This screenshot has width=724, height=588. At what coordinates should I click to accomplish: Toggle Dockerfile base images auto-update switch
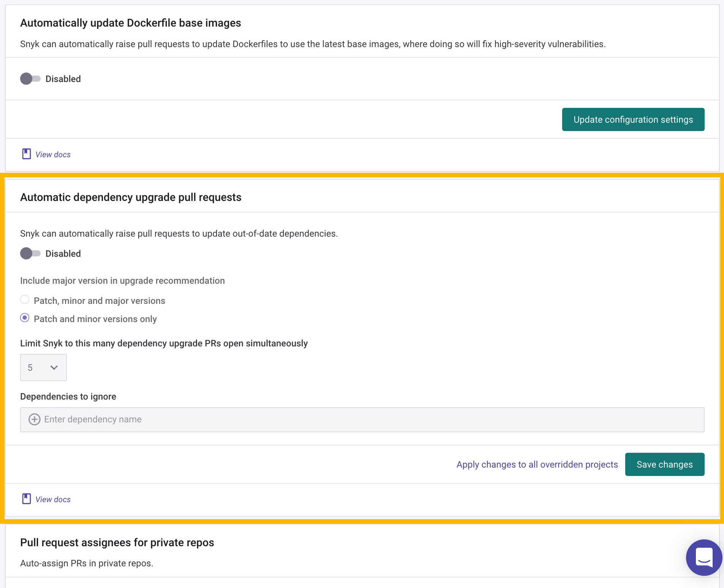point(30,79)
